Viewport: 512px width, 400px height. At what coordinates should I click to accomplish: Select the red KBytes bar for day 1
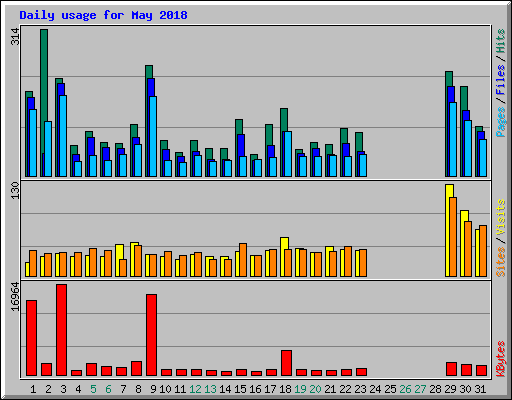pos(31,338)
